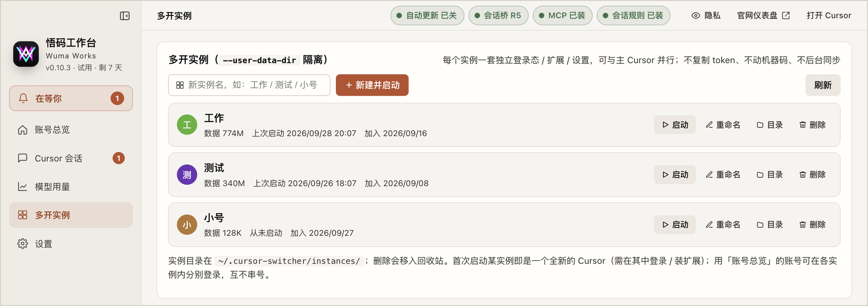Delete the 小号 instance
Screen dimensions: 868x306
pos(812,225)
